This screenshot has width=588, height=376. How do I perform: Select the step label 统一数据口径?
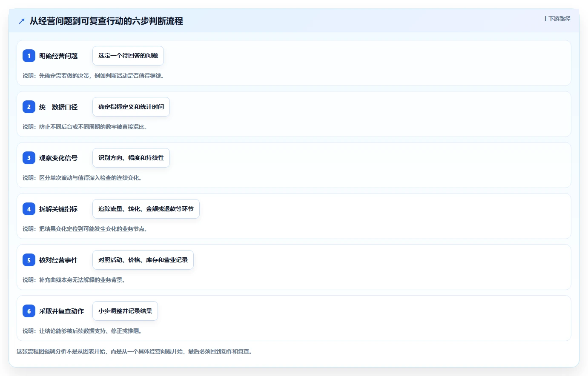coord(58,107)
